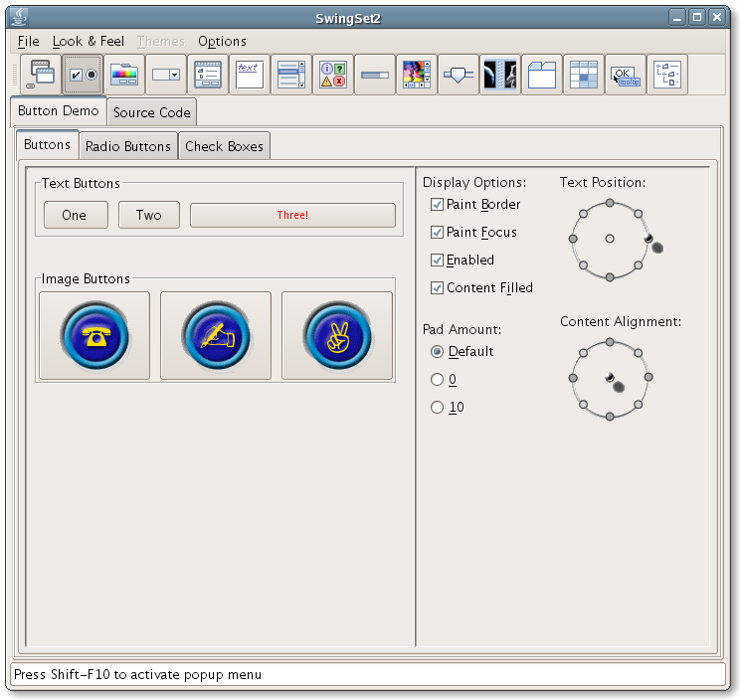
Task: Set Content Alignment to top (north)
Action: click(x=610, y=342)
